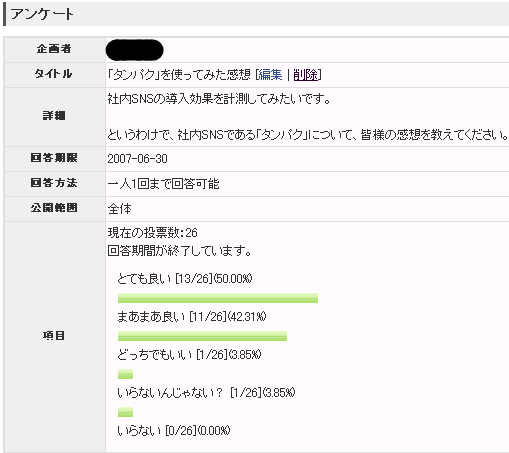Click the まあまあ良い green result bar
The image size is (509, 453).
[x=202, y=336]
